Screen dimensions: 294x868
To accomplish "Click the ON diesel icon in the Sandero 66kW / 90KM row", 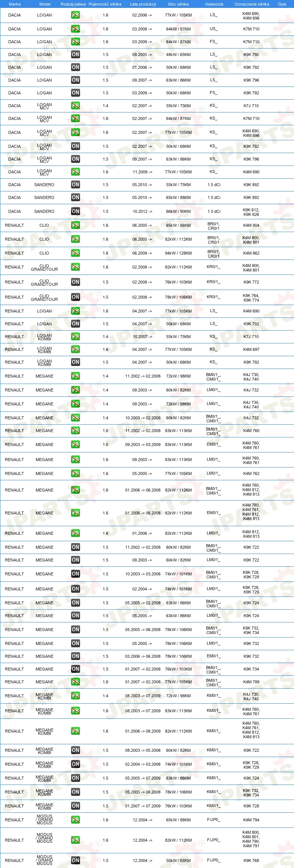I will click(x=76, y=211).
